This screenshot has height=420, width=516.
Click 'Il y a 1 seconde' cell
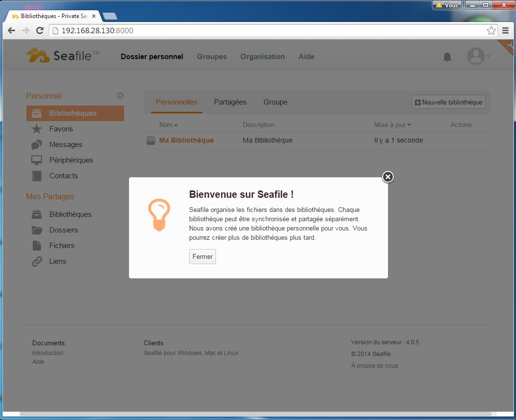click(399, 141)
